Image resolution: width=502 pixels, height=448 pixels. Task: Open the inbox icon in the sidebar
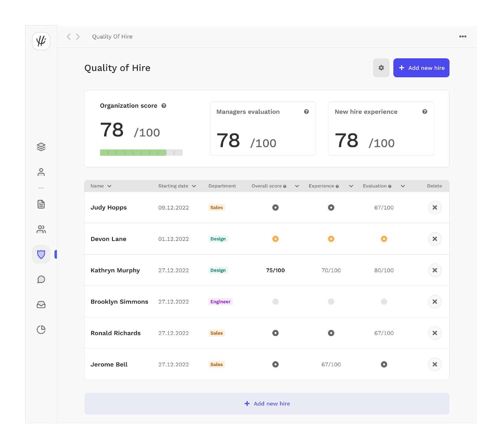pyautogui.click(x=41, y=305)
